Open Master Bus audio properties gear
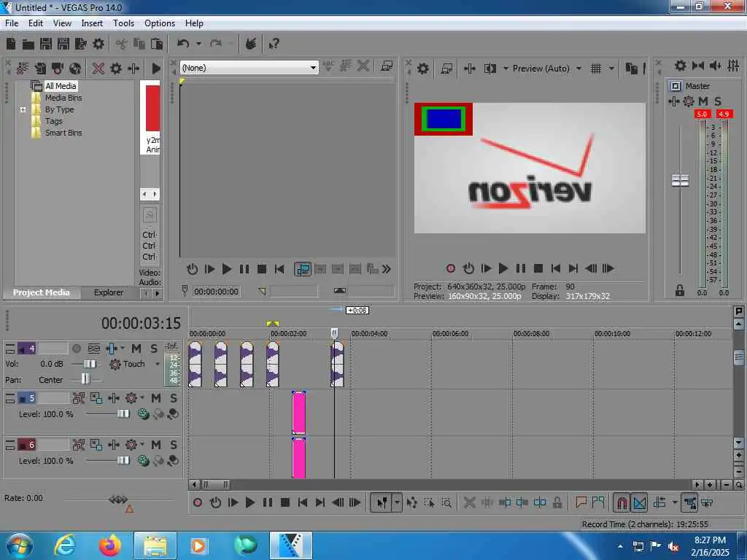747x560 pixels. (681, 66)
